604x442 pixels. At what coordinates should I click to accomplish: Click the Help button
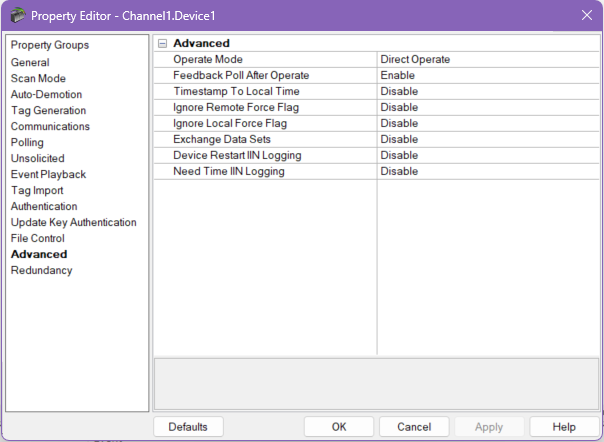point(564,427)
